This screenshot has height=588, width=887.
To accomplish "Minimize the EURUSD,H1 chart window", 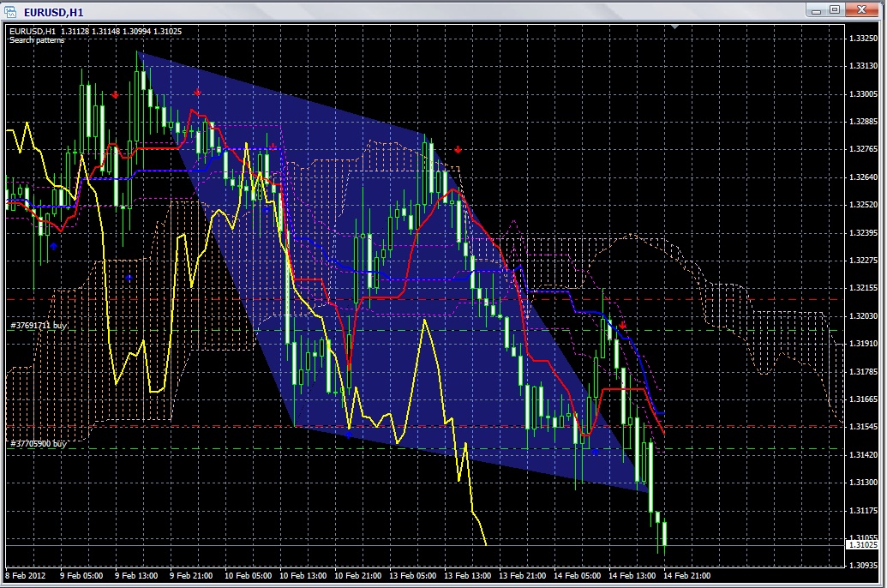I will [x=816, y=9].
